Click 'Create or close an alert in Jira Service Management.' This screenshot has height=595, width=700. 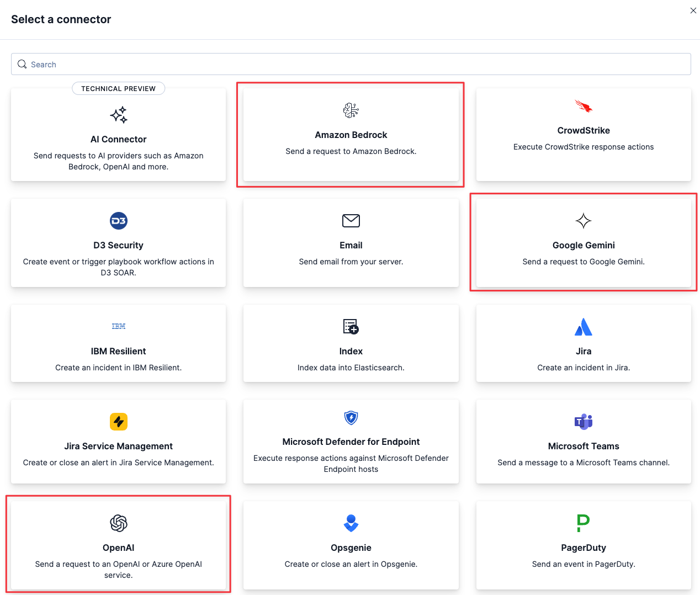click(x=119, y=463)
